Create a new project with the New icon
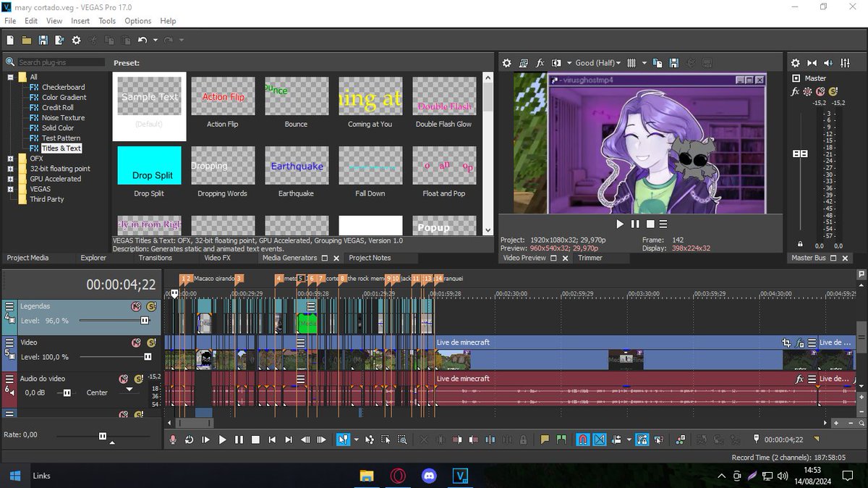Image resolution: width=868 pixels, height=488 pixels. pyautogui.click(x=10, y=40)
